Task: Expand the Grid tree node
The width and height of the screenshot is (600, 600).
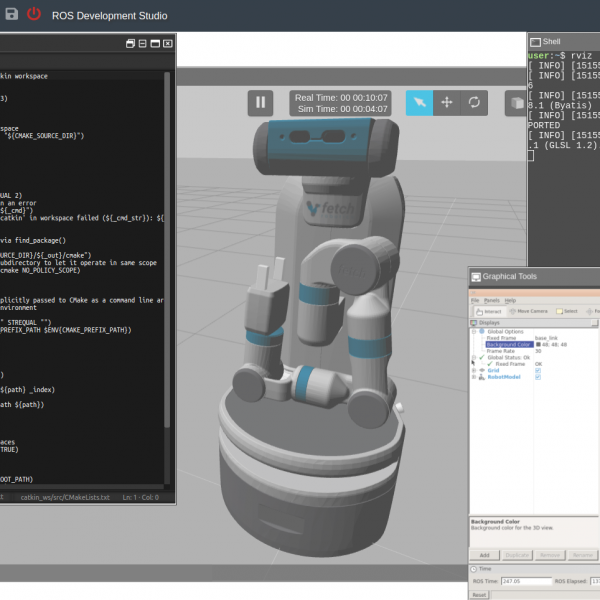Action: coord(474,370)
